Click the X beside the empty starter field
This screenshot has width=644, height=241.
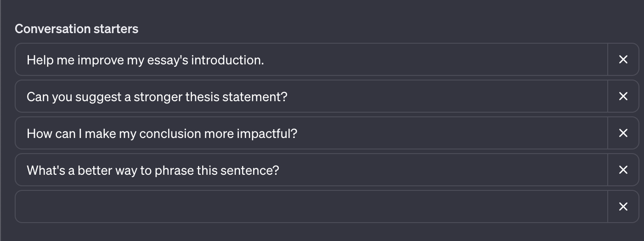623,207
